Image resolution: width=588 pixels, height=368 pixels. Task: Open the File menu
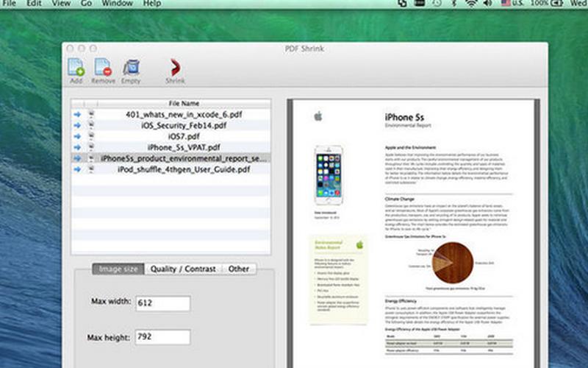coord(8,4)
